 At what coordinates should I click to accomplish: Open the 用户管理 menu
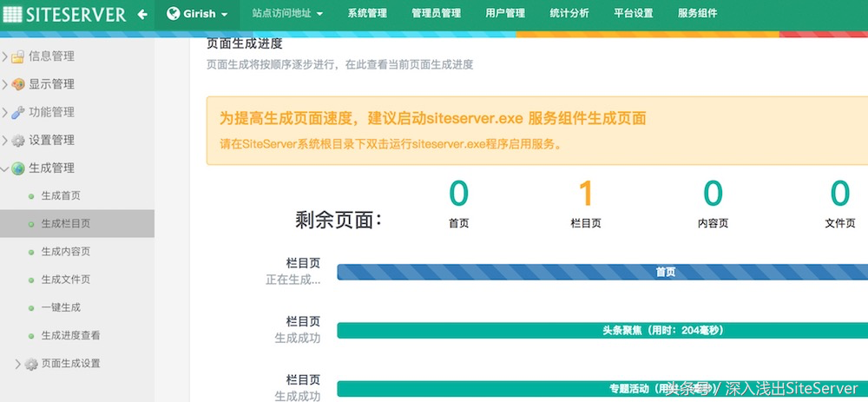coord(505,14)
